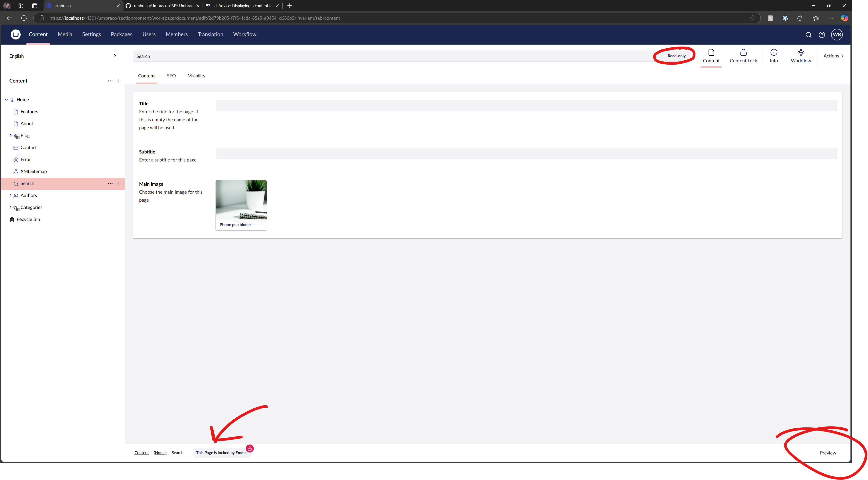Go to the Settings section
The image size is (868, 480).
click(92, 34)
